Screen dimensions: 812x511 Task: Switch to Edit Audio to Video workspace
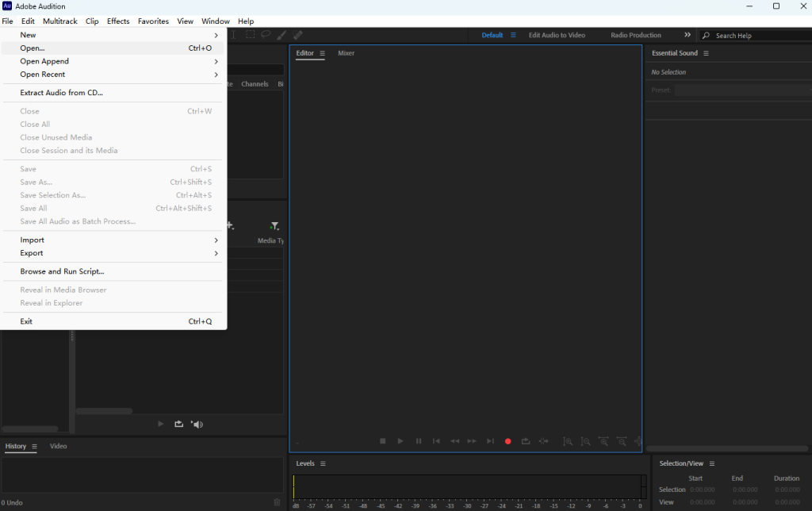[557, 35]
